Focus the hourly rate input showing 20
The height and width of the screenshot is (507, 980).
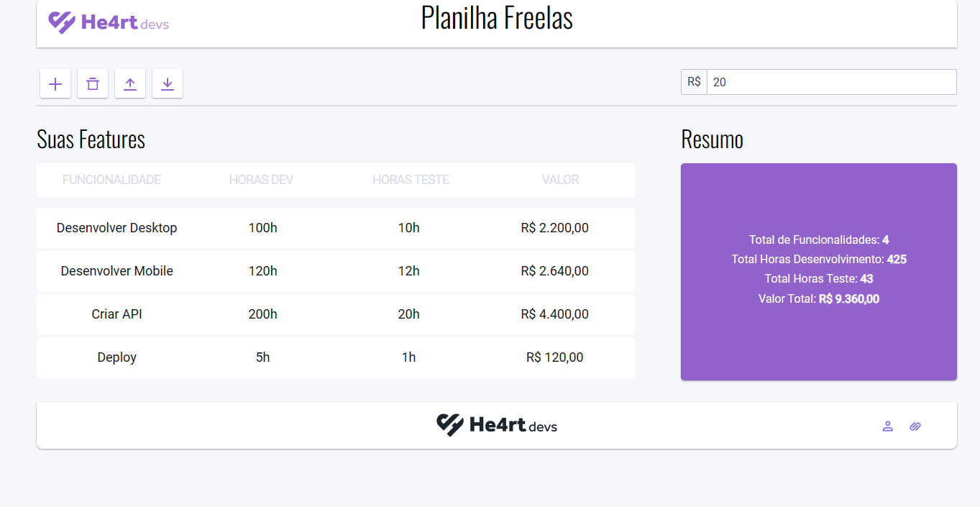click(832, 82)
